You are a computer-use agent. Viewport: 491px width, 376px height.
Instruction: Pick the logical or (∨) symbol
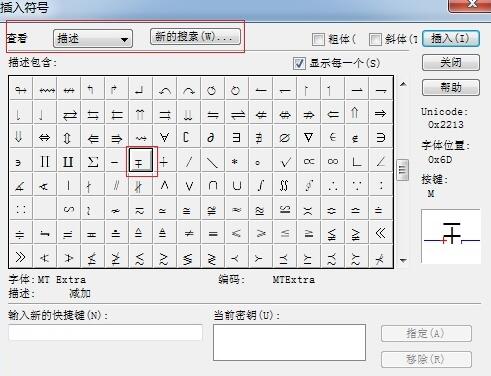click(189, 185)
